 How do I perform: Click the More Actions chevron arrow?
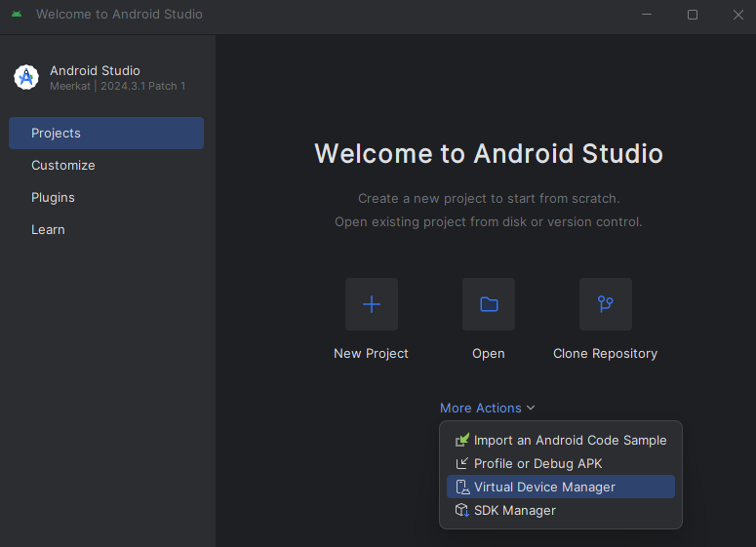point(531,409)
